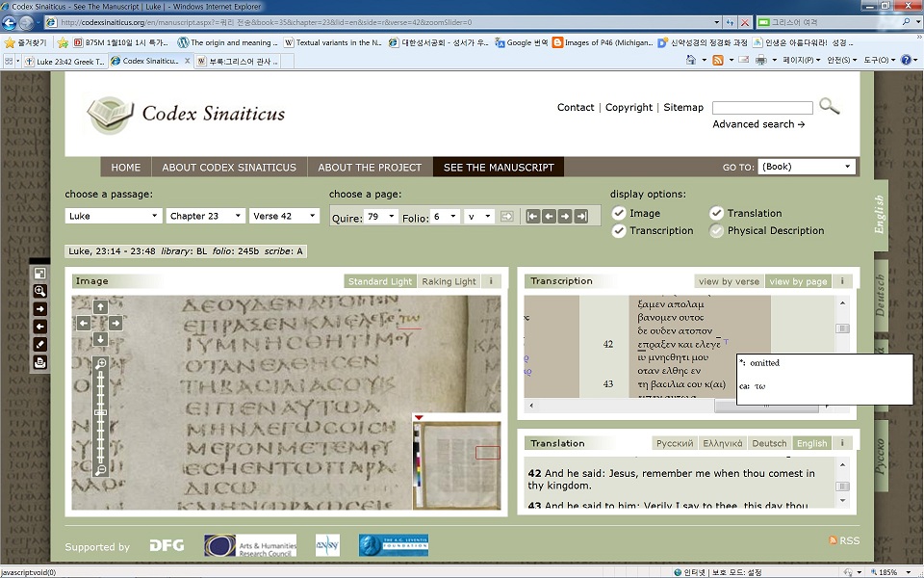Viewport: 924px width, 578px height.
Task: Click the Advanced search link
Action: (x=758, y=124)
